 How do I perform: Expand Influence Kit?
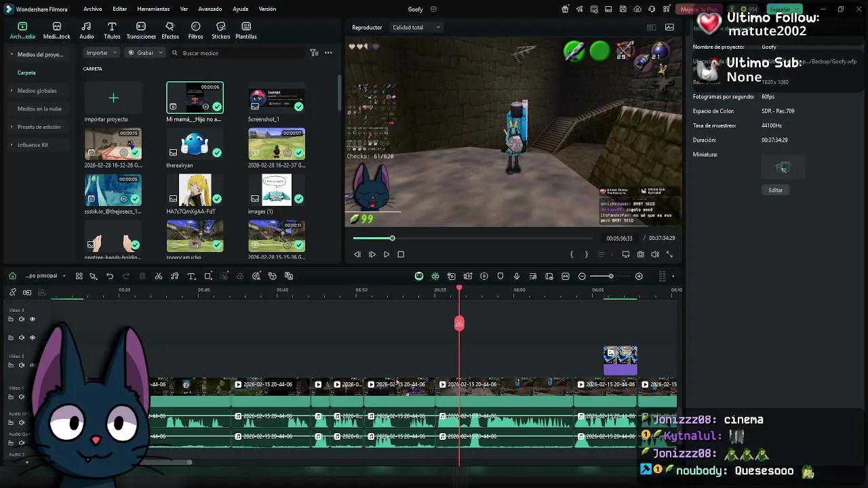click(x=12, y=144)
